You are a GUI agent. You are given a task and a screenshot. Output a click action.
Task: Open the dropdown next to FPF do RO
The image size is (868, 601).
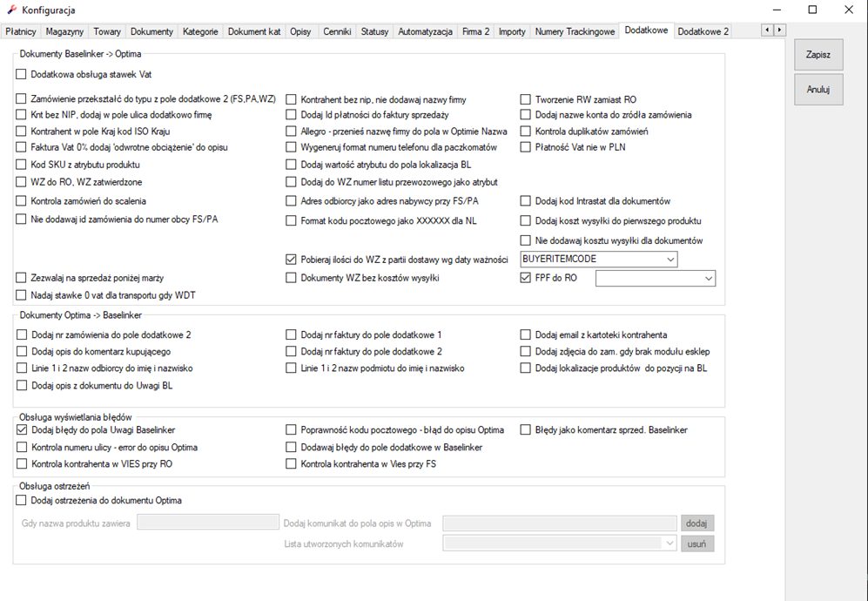tap(656, 278)
